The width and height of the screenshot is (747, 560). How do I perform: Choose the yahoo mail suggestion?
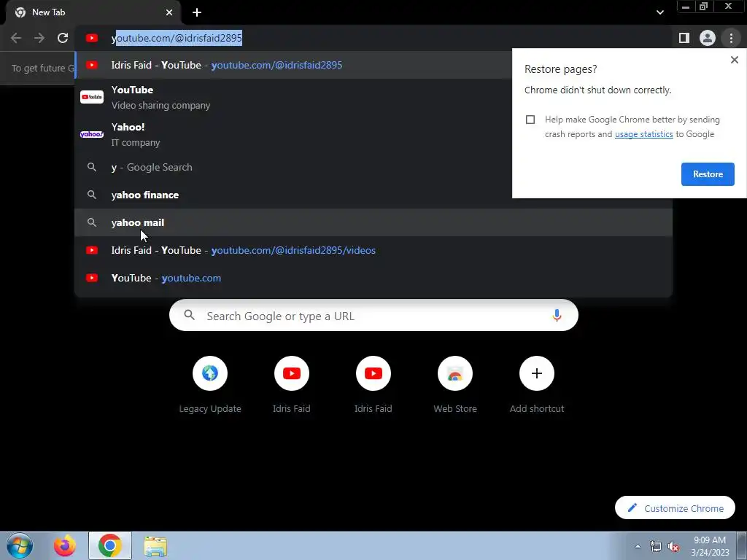tap(373, 222)
